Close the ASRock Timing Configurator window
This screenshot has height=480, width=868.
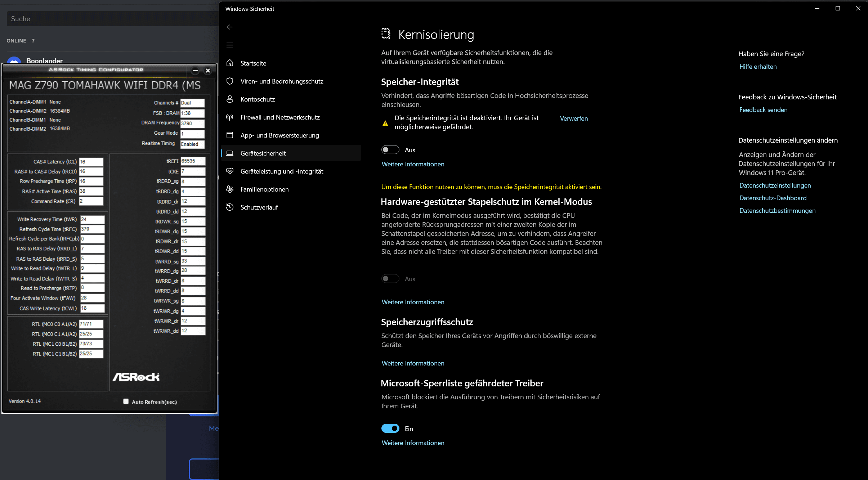(208, 71)
